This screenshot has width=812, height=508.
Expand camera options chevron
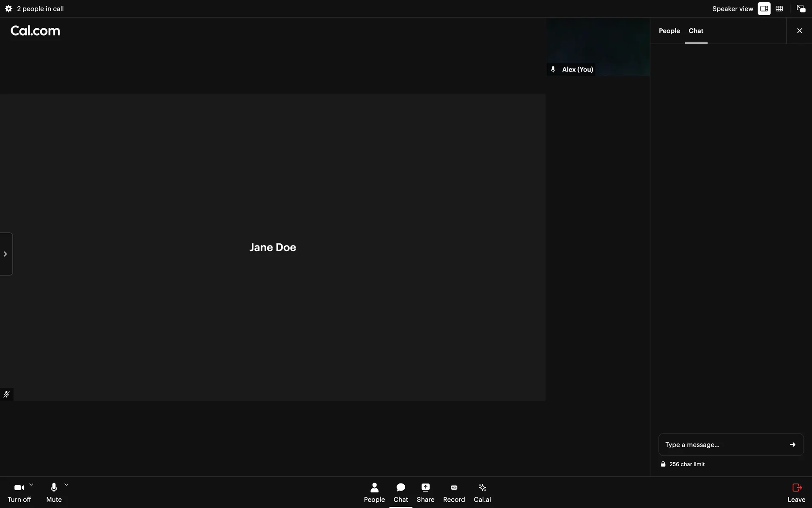click(31, 485)
